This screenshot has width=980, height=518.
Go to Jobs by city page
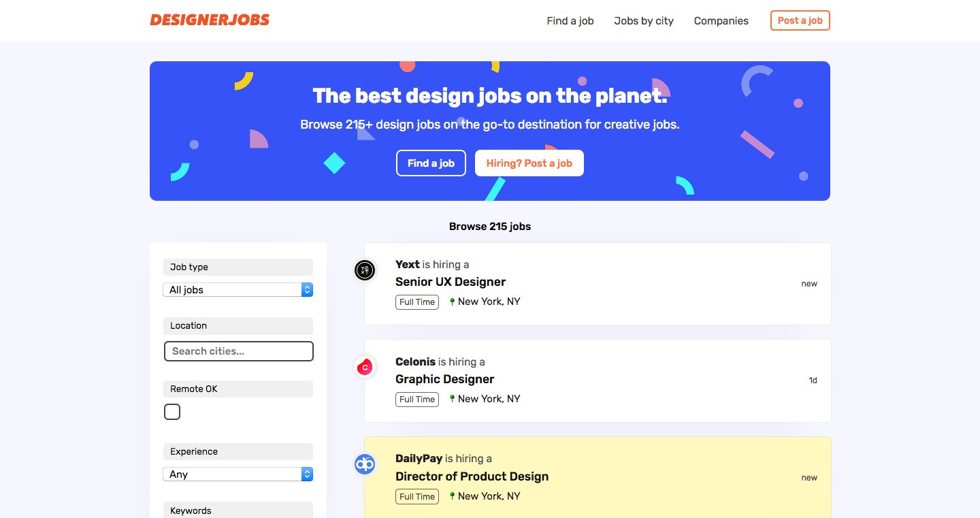(644, 21)
